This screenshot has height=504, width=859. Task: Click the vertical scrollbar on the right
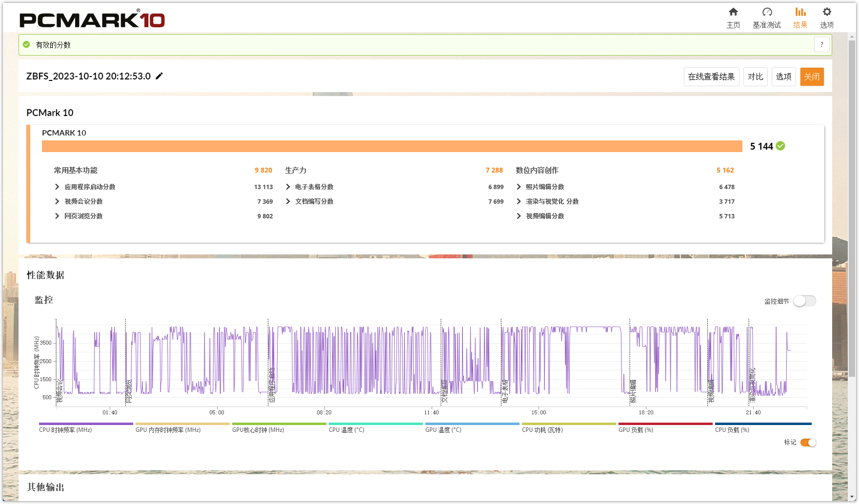tap(852, 210)
